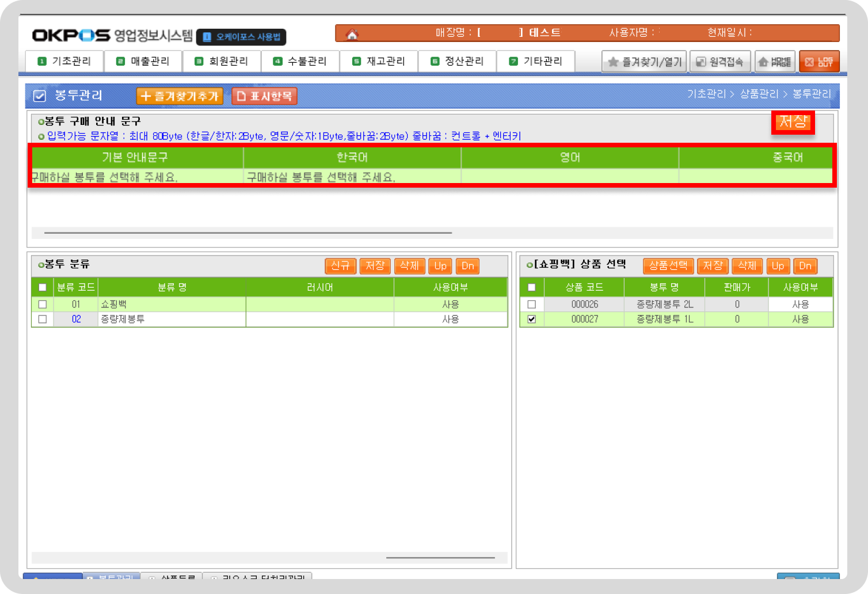The height and width of the screenshot is (594, 868).
Task: Click 즐겨찾기추가 to add favorite
Action: point(180,96)
